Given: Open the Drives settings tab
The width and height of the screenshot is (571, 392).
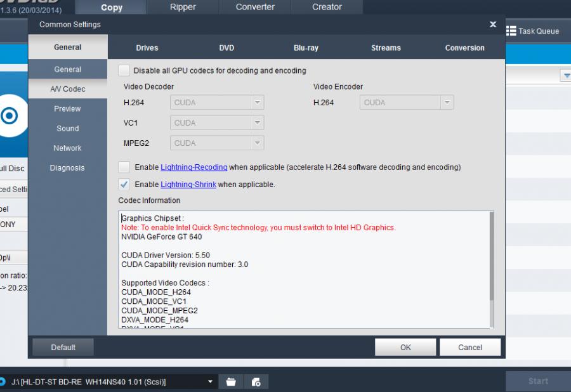Looking at the screenshot, I should pyautogui.click(x=147, y=48).
